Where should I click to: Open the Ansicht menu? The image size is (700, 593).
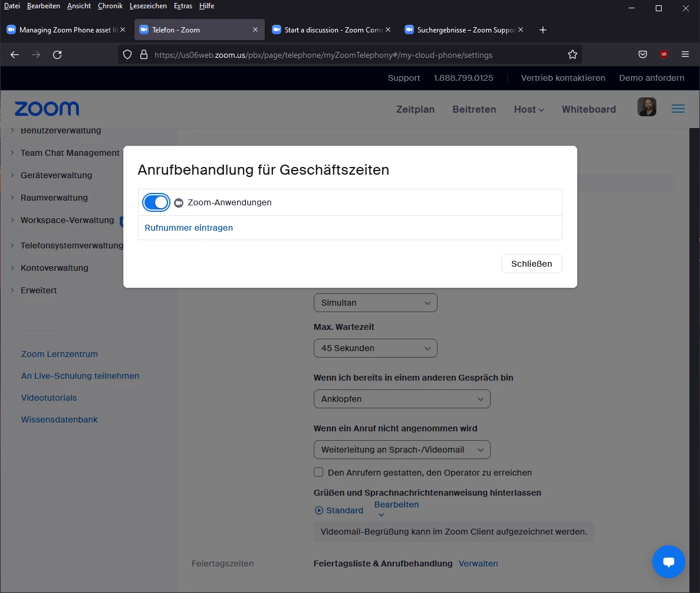tap(79, 6)
